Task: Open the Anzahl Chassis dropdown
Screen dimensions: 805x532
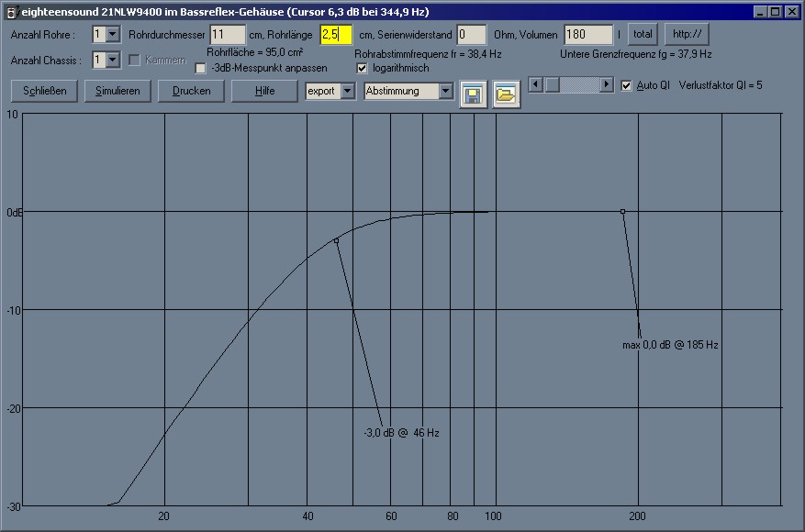Action: point(112,60)
